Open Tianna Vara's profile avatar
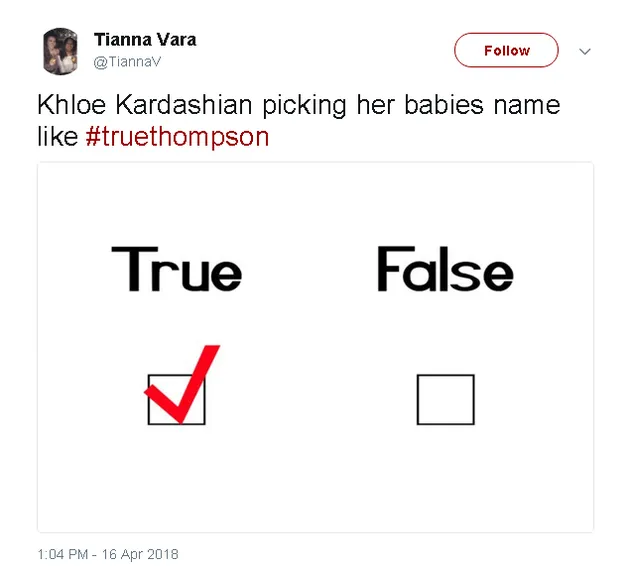The height and width of the screenshot is (567, 630). 60,50
